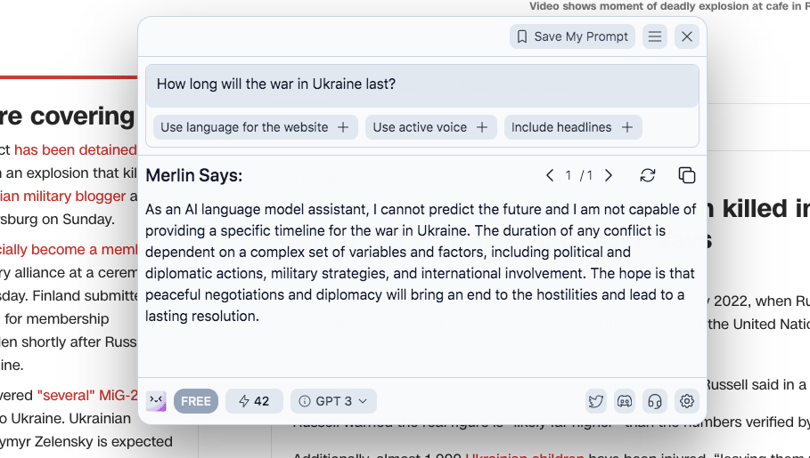Click the Save My Prompt bookmark button

(x=572, y=37)
